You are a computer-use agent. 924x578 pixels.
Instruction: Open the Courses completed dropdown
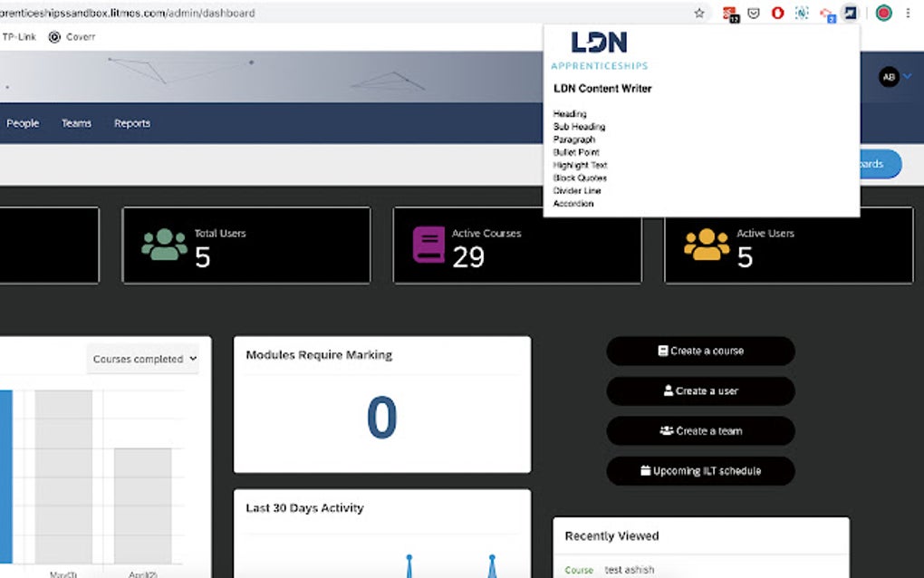click(x=142, y=359)
